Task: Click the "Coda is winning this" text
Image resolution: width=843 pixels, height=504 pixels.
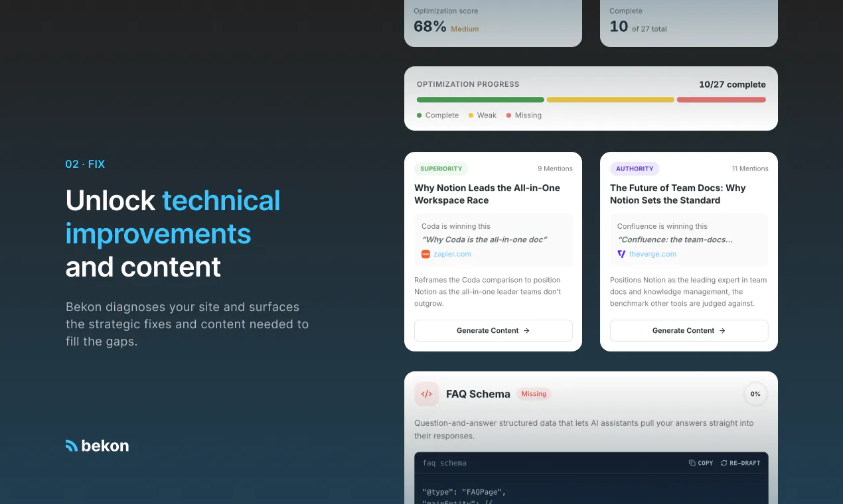Action: [456, 226]
